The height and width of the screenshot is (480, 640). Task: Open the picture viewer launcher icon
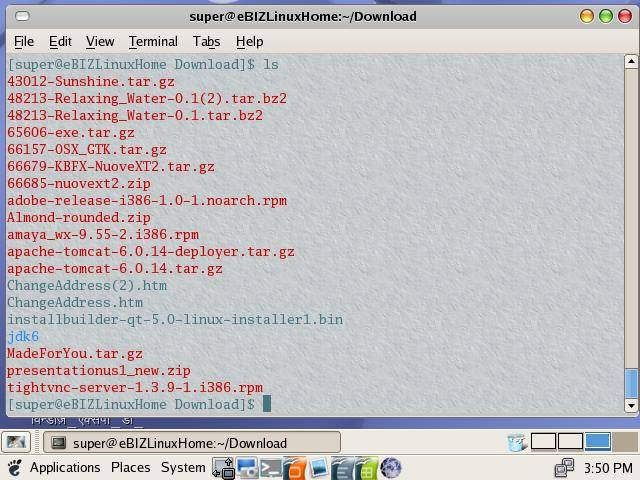(x=319, y=468)
